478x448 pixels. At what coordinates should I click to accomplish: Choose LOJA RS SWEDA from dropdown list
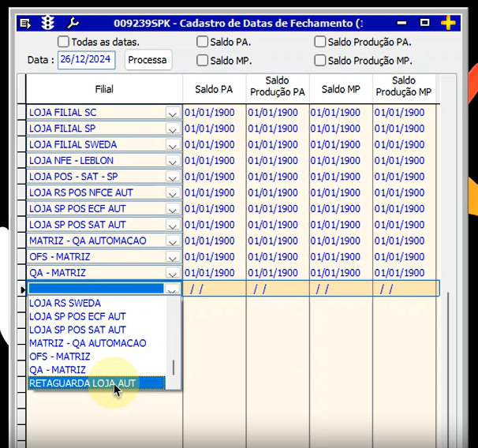point(97,303)
